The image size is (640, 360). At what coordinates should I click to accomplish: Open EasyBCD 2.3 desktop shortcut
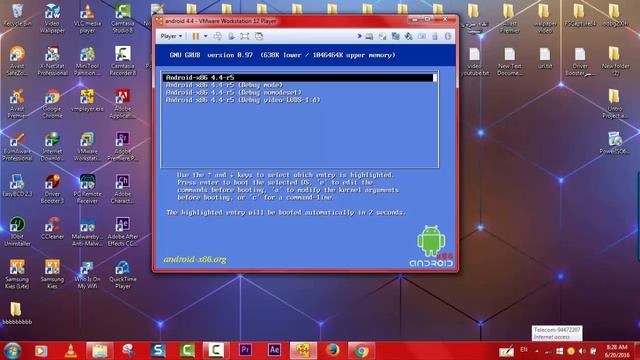[17, 185]
